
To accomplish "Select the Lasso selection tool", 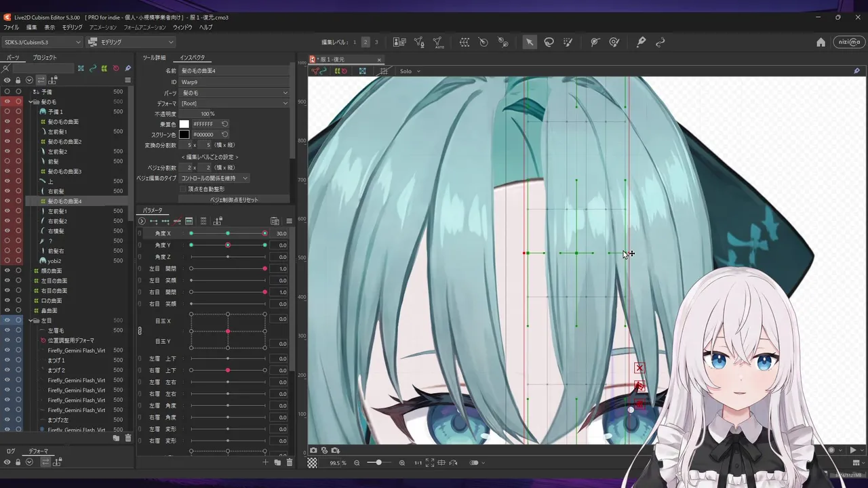I will (549, 42).
